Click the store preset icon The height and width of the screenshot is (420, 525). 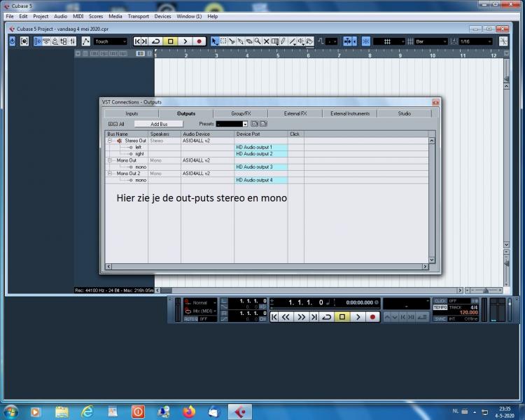255,124
